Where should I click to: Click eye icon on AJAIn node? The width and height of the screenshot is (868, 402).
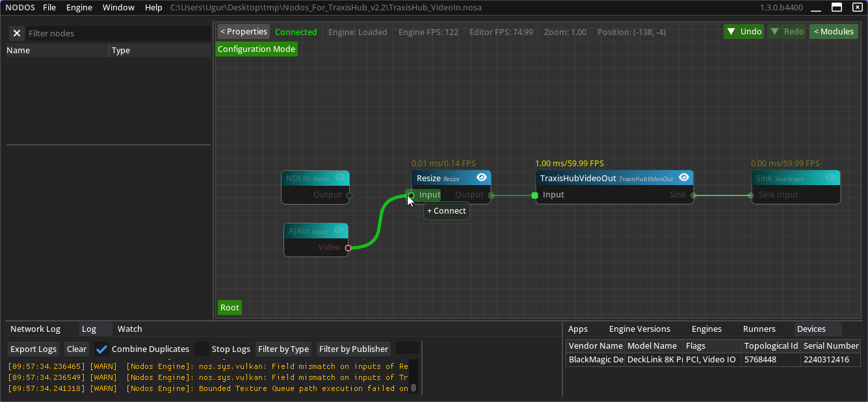click(339, 230)
